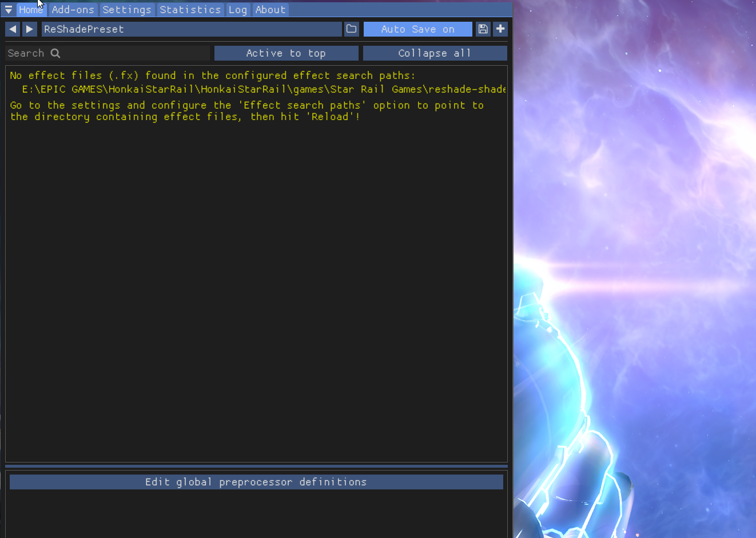The width and height of the screenshot is (756, 538).
Task: Focus the effect Search field
Action: click(108, 53)
